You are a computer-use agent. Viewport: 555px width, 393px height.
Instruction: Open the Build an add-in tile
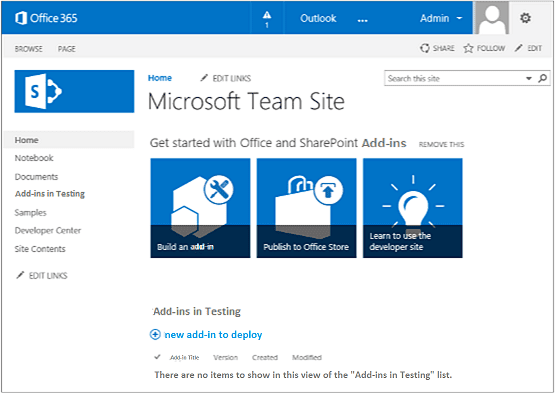coord(200,208)
